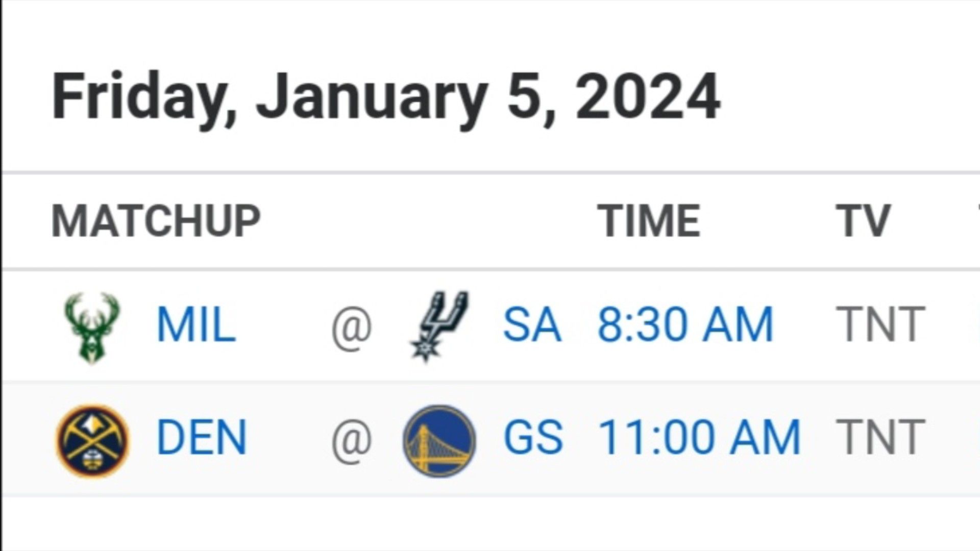The height and width of the screenshot is (551, 980).
Task: Click the Milwaukee Bucks deer logo
Action: point(92,327)
